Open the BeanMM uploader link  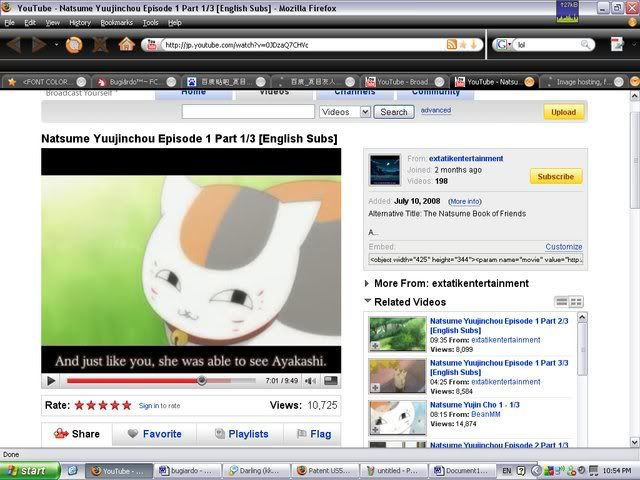[485, 414]
